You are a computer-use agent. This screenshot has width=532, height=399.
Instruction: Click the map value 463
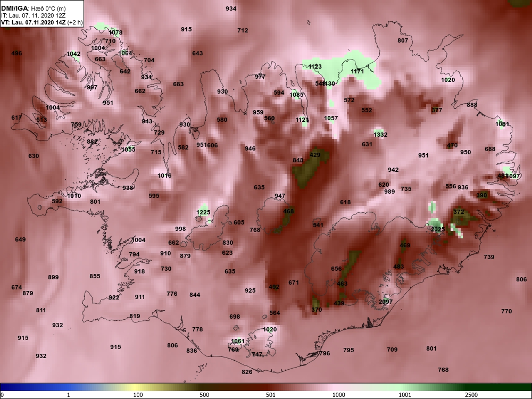(342, 284)
